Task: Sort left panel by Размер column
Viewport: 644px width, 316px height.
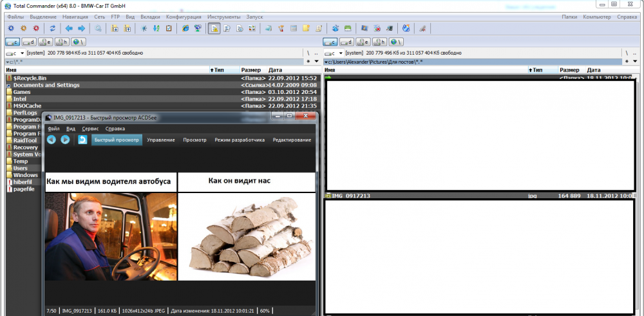Action: [x=251, y=70]
